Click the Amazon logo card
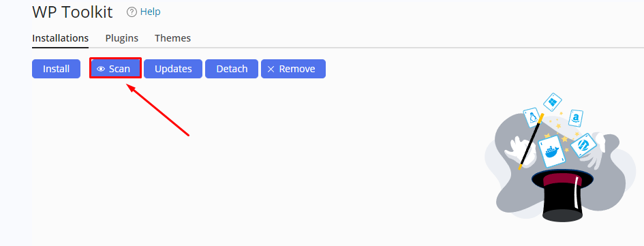Viewport: 644px width, 246px height. (x=576, y=119)
